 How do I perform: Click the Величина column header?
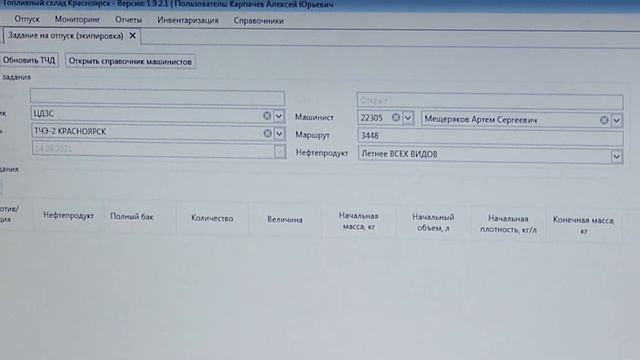pos(285,220)
